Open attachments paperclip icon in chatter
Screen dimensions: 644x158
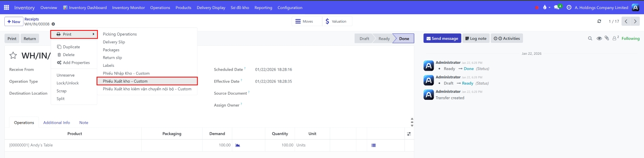607,39
